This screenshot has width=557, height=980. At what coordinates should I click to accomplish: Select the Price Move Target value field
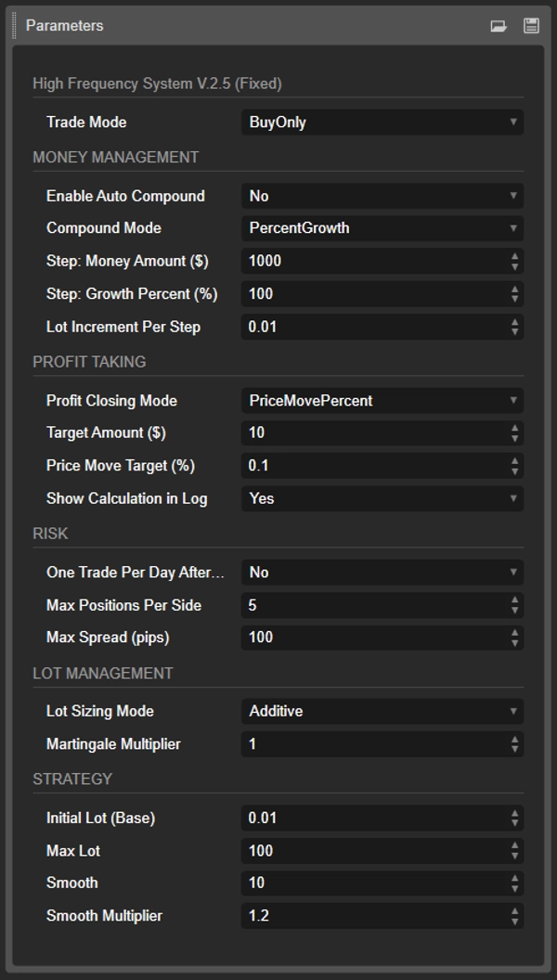point(371,465)
